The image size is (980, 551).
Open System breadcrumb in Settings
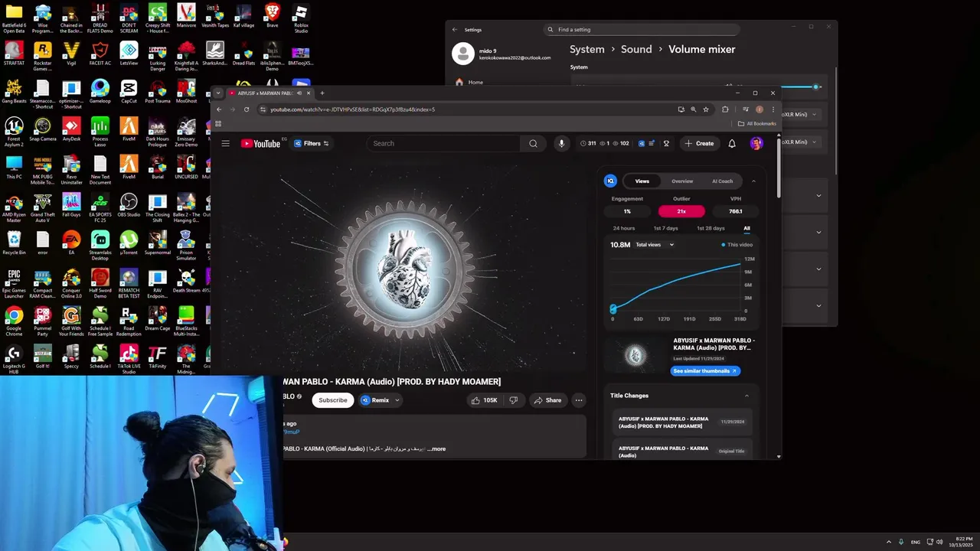(587, 49)
